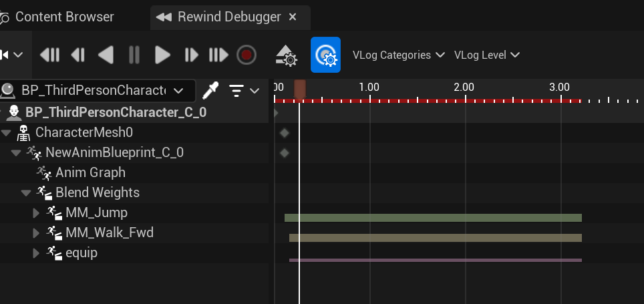Open the BP_ThirdPersonCharacter actor selector dropdown
The width and height of the screenshot is (644, 304).
[98, 90]
